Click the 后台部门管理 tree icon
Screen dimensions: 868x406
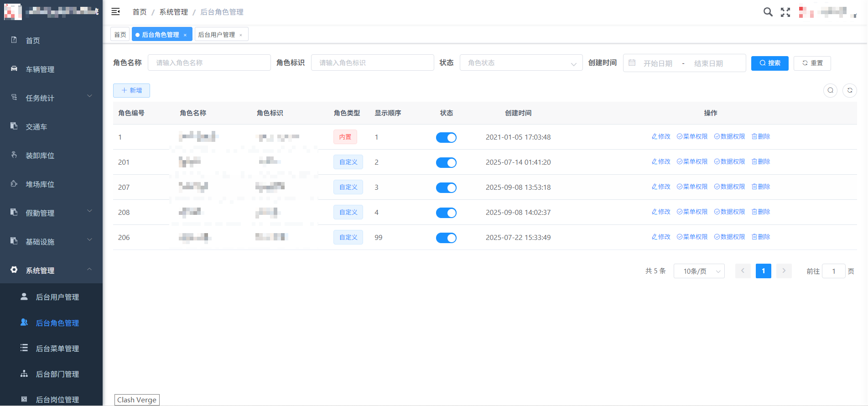pyautogui.click(x=24, y=374)
